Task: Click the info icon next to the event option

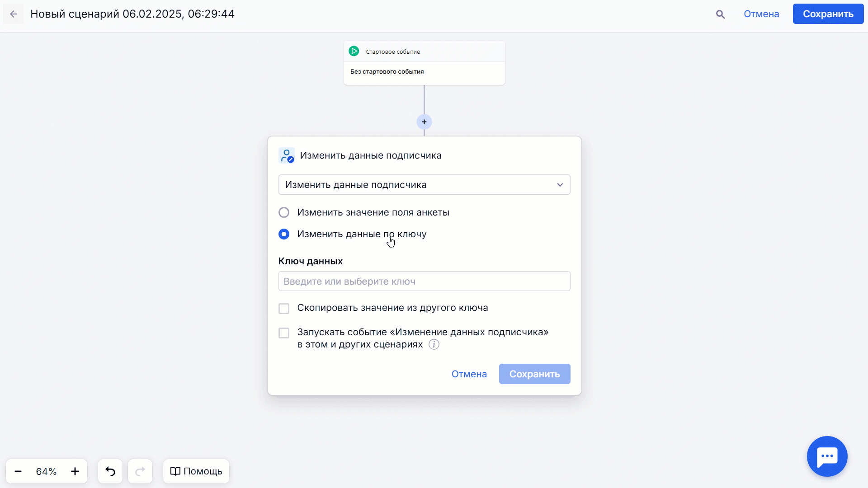Action: point(434,344)
